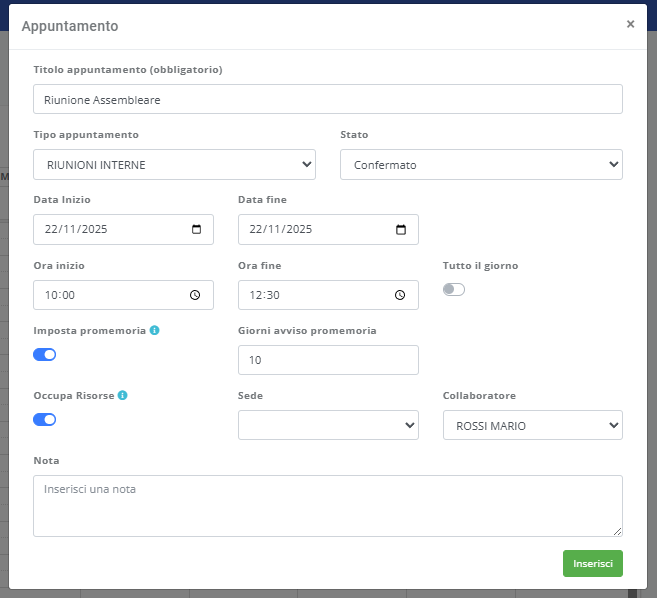This screenshot has height=598, width=657.
Task: Open calendar picker in Data fine field
Action: (401, 229)
